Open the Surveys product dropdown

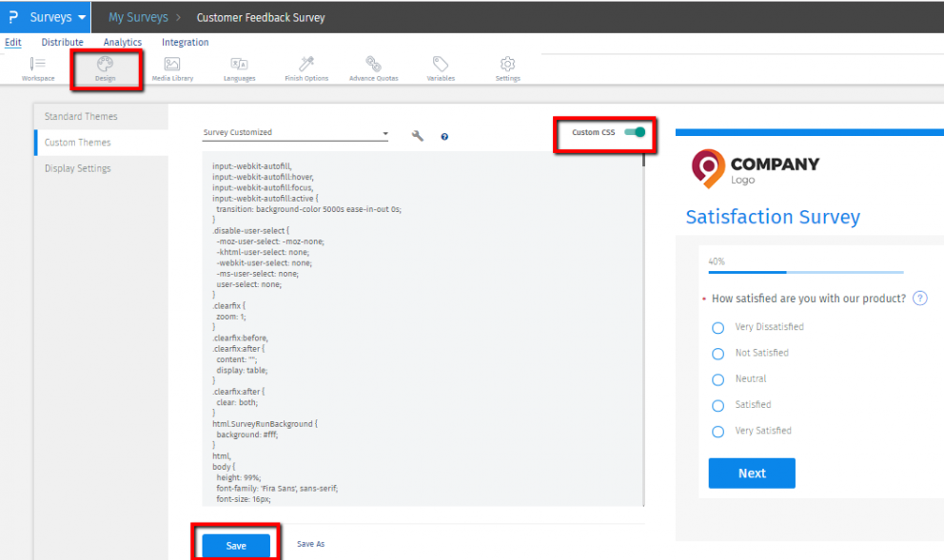tap(57, 17)
